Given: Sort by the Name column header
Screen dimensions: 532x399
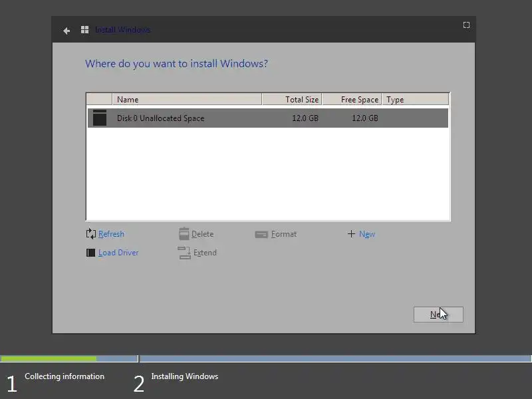Looking at the screenshot, I should (x=187, y=99).
